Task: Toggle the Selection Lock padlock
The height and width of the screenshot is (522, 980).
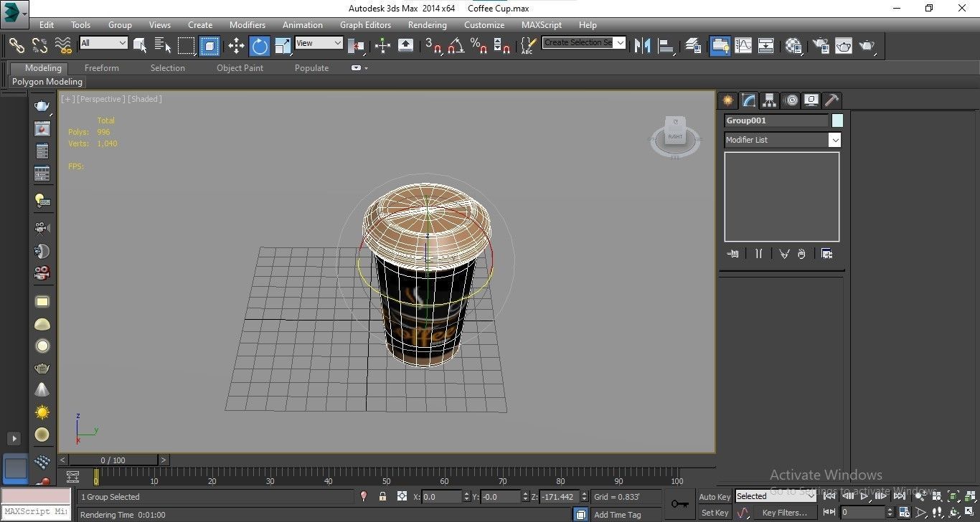Action: click(382, 496)
